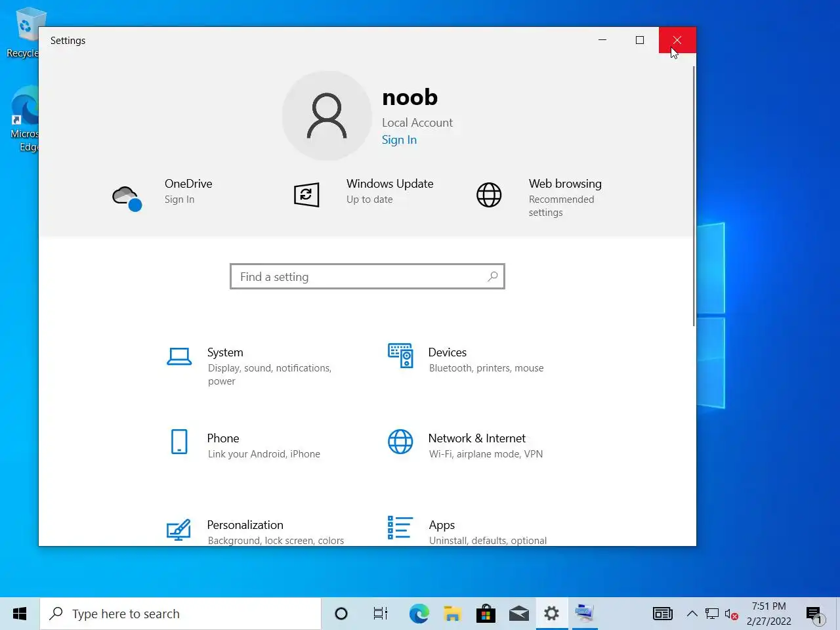Click the taskbar clock showing 7:51 PM
This screenshot has width=840, height=630.
click(768, 614)
